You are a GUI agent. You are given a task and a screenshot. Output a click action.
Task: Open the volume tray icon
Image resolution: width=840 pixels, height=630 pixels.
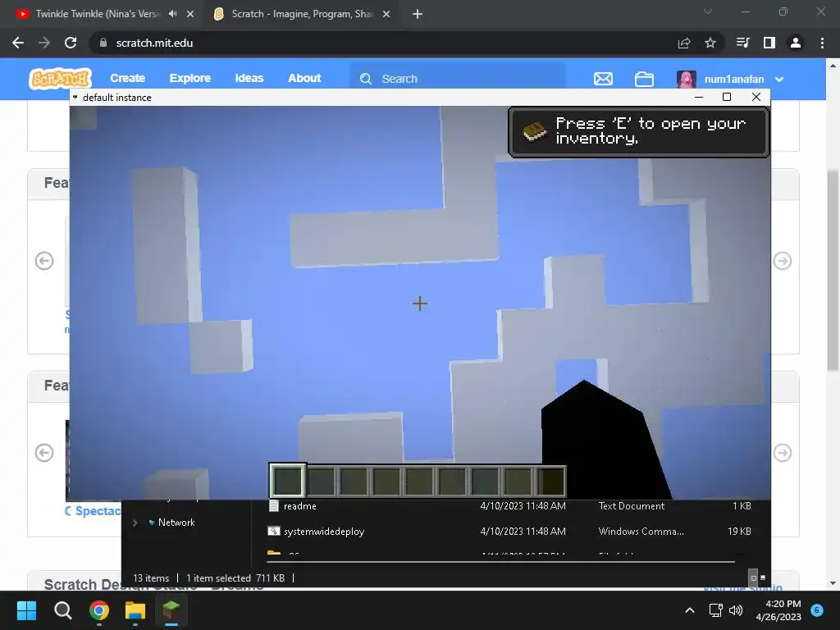(736, 610)
